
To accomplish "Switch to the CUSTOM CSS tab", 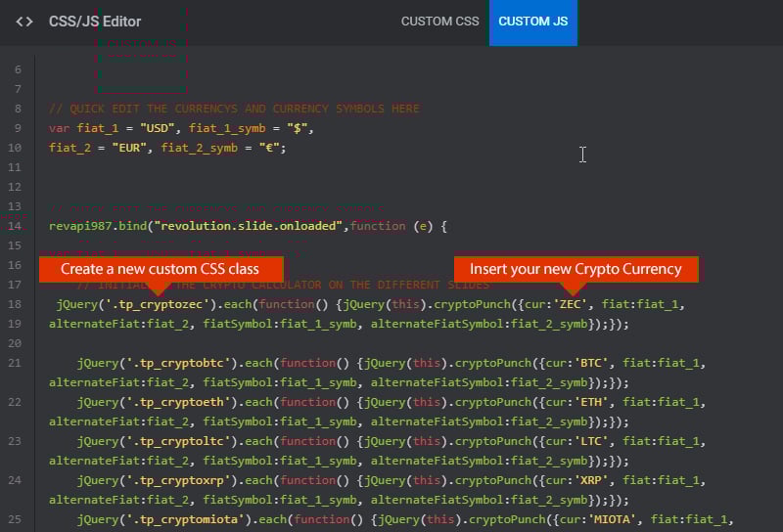I will 439,22.
